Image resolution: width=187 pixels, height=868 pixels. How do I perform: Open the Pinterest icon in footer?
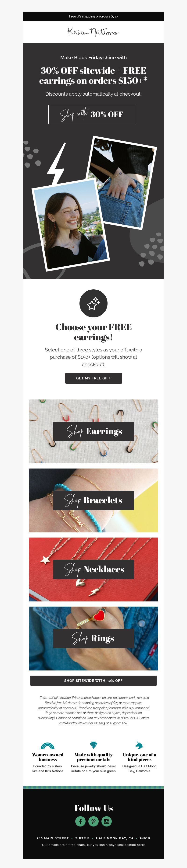click(93, 821)
